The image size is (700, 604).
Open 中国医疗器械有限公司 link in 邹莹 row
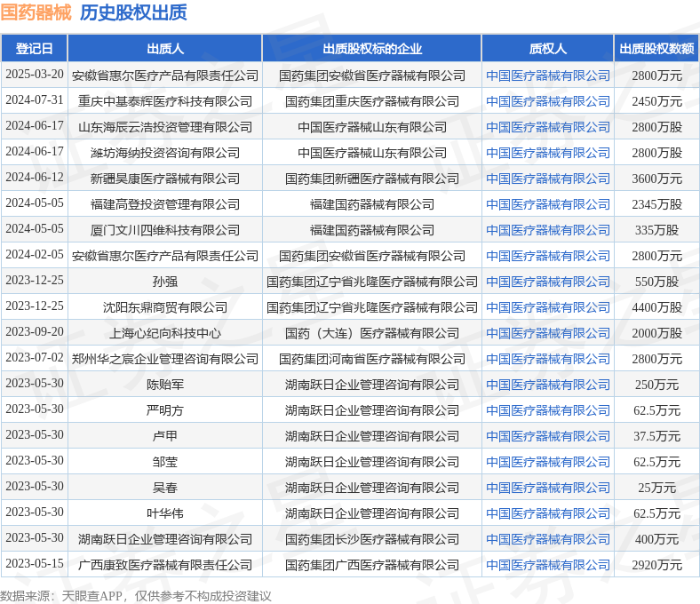pos(548,462)
